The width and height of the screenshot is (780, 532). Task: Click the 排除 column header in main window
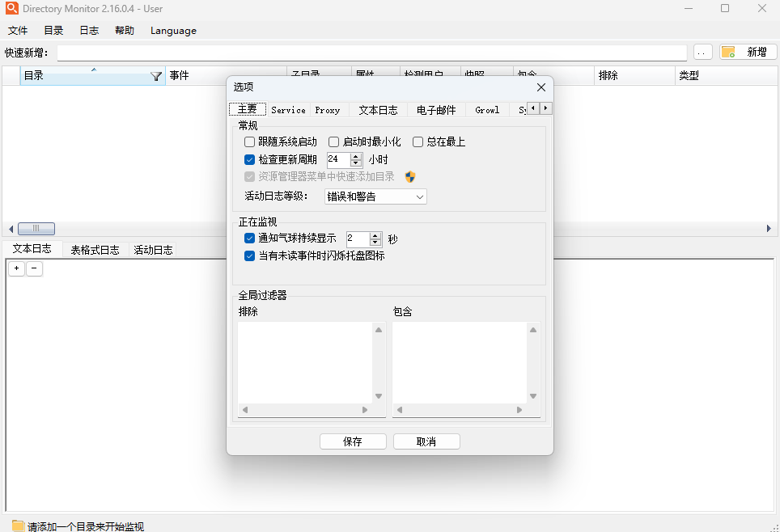coord(634,75)
